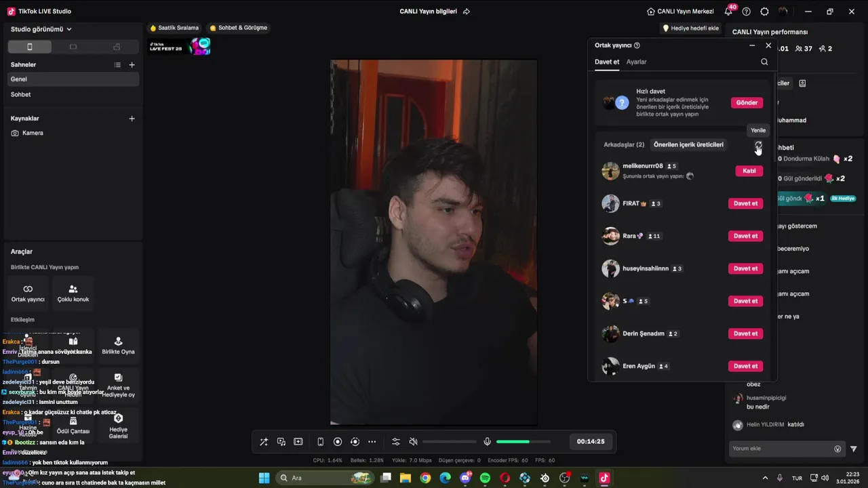Open the Ödül Çantası tool
This screenshot has height=488, width=868.
[x=73, y=426]
